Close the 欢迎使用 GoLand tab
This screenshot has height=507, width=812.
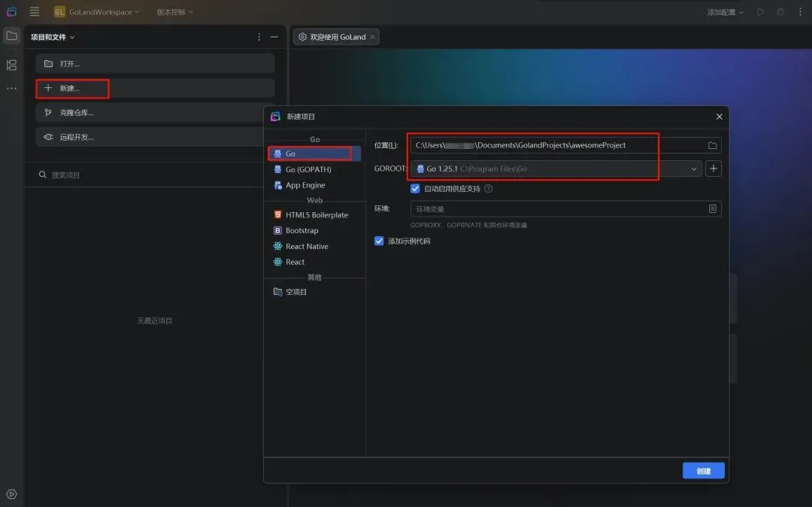pos(372,37)
